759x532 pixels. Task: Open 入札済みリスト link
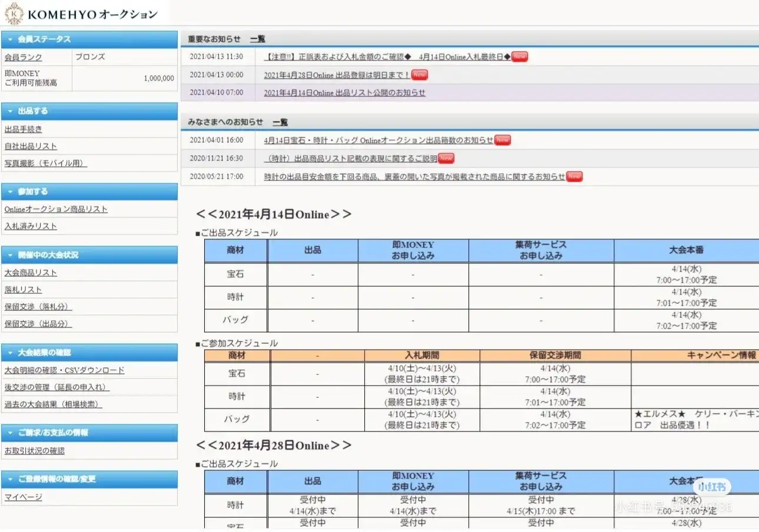point(31,226)
